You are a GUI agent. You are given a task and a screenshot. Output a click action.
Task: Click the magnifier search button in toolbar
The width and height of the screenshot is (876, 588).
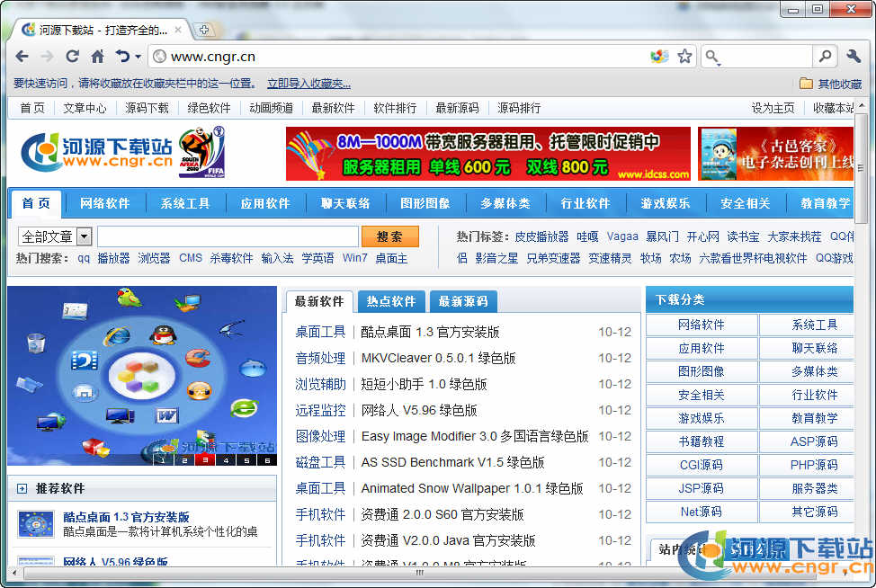coord(825,57)
